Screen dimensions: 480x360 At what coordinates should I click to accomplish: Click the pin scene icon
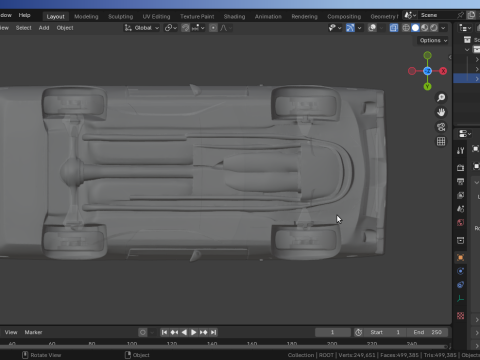pyautogui.click(x=460, y=15)
